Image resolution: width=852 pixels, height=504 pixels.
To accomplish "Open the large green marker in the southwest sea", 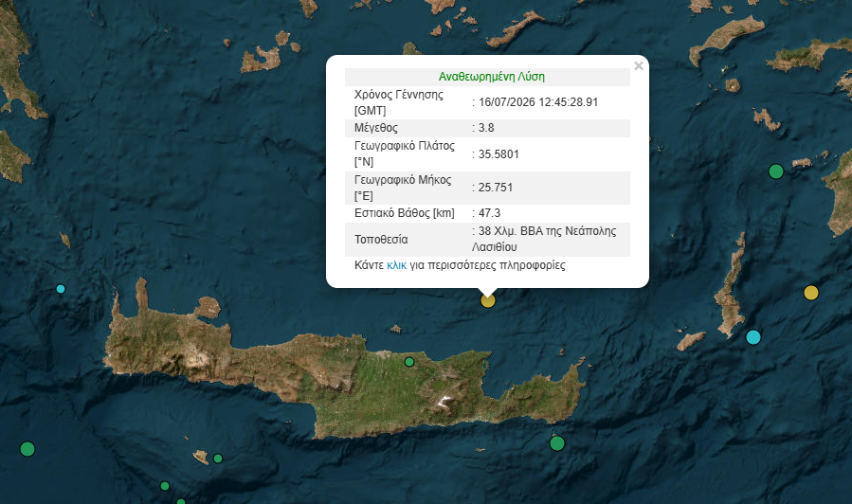I will (27, 449).
